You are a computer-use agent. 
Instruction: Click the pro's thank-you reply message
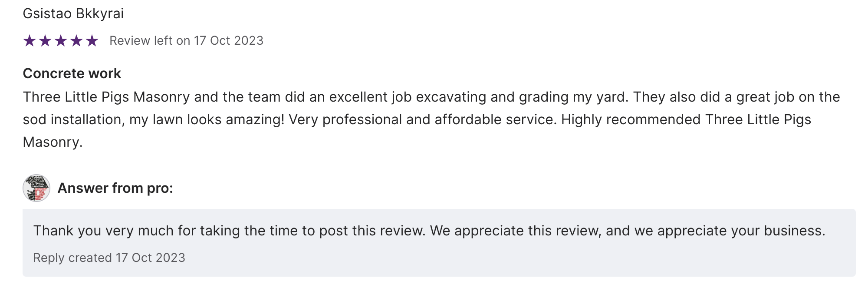click(x=429, y=231)
